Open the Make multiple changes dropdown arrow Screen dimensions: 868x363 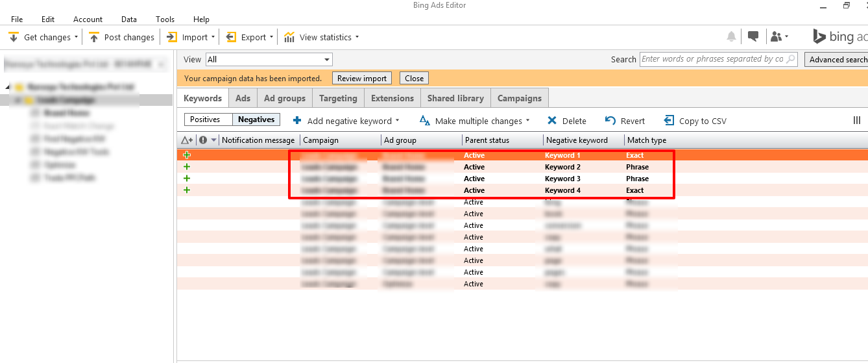528,121
